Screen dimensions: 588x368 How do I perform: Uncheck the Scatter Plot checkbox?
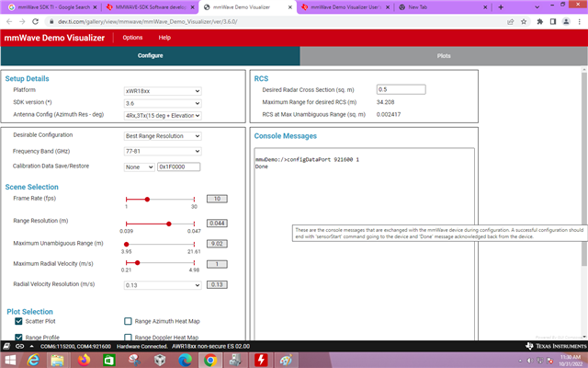[x=18, y=321]
